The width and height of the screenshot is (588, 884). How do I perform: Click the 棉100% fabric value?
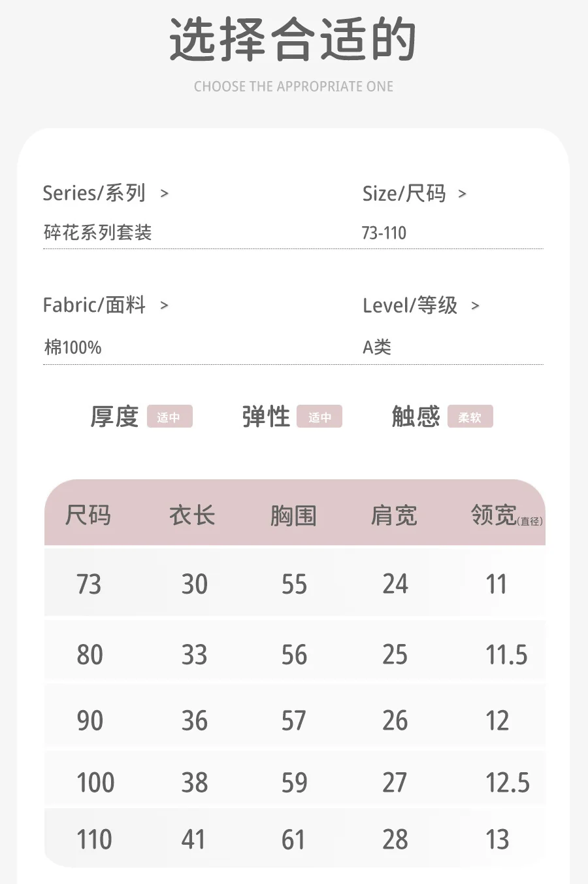[x=73, y=347]
